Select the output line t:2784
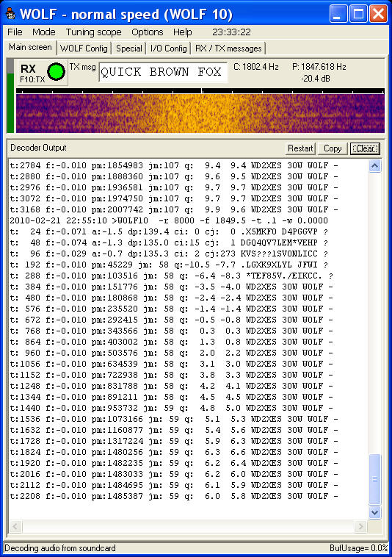This screenshot has height=557, width=392. pyautogui.click(x=174, y=165)
